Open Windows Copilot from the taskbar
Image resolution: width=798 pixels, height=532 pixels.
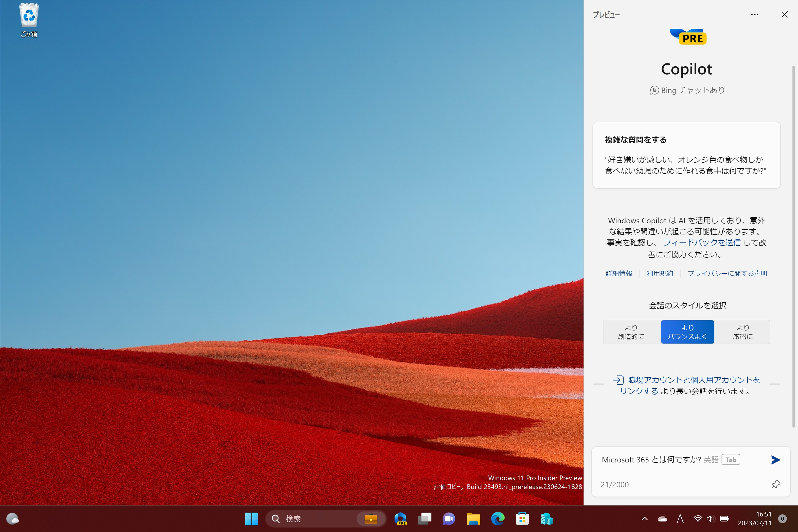pos(401,519)
